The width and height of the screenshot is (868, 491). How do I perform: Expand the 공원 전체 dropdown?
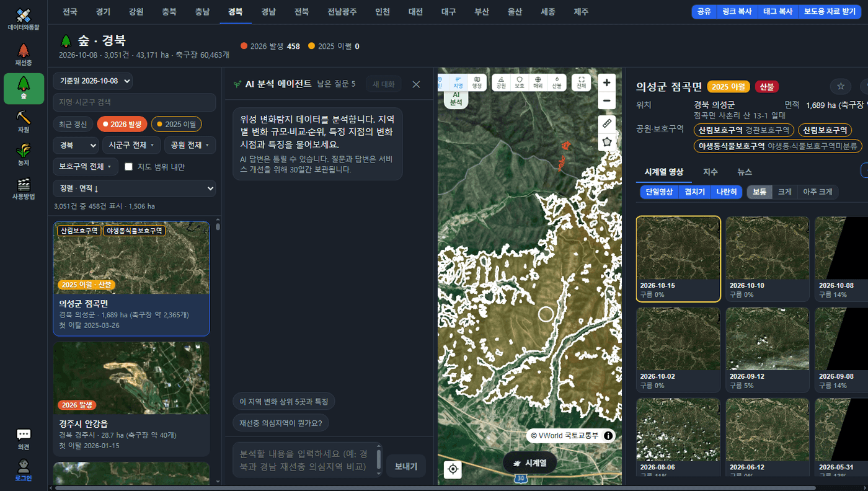(190, 146)
